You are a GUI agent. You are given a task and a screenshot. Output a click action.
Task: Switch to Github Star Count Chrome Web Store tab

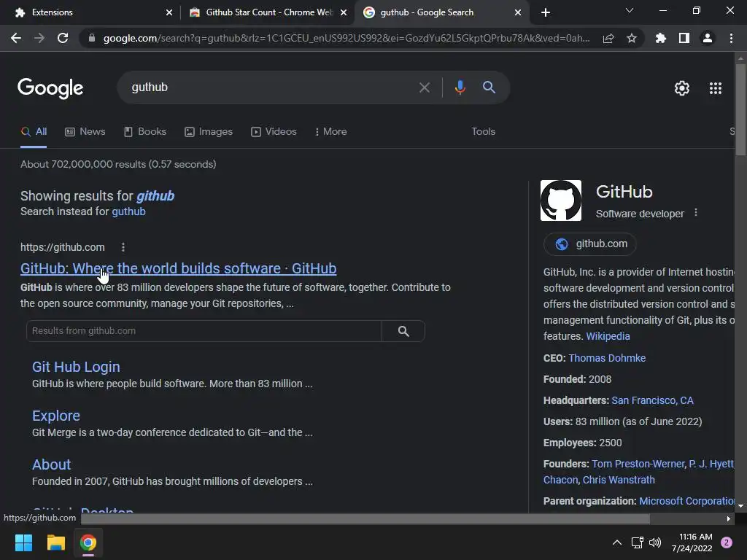point(267,12)
